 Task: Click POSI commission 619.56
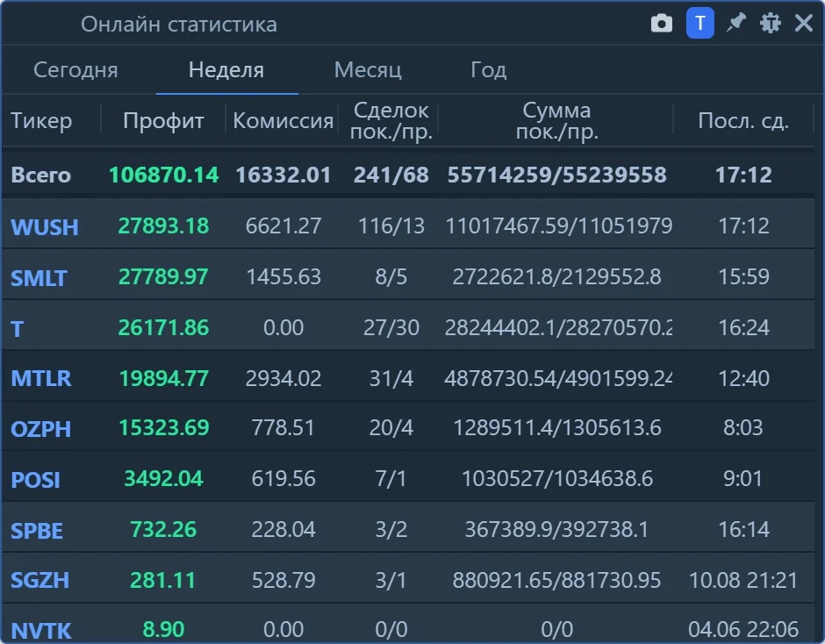(x=283, y=478)
